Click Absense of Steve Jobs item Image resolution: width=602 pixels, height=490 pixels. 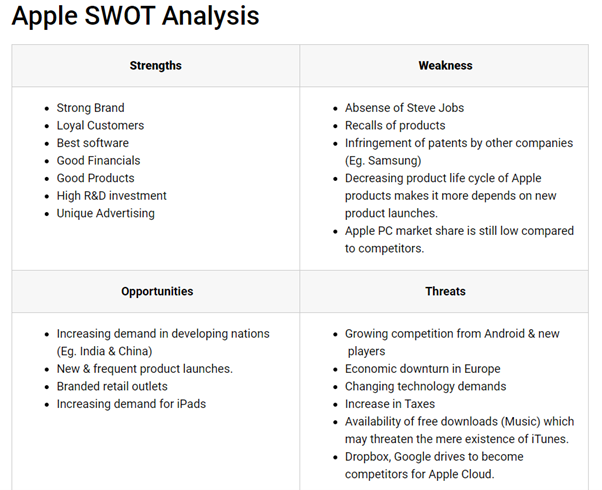[x=404, y=108]
